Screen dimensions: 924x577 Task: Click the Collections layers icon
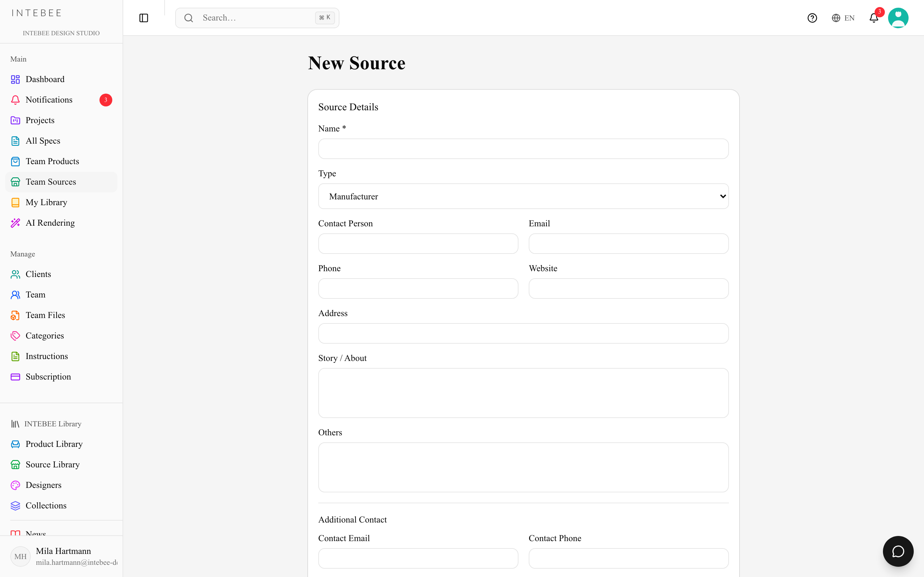coord(15,506)
